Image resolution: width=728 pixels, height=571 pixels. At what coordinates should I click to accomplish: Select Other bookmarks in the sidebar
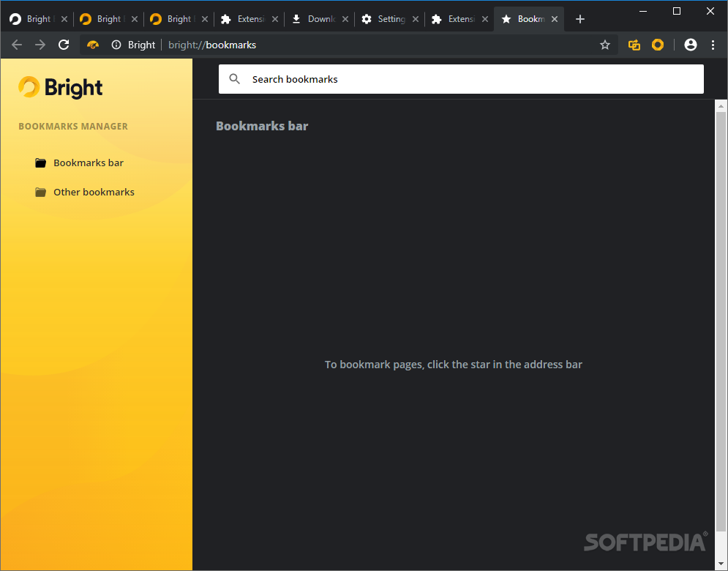94,192
